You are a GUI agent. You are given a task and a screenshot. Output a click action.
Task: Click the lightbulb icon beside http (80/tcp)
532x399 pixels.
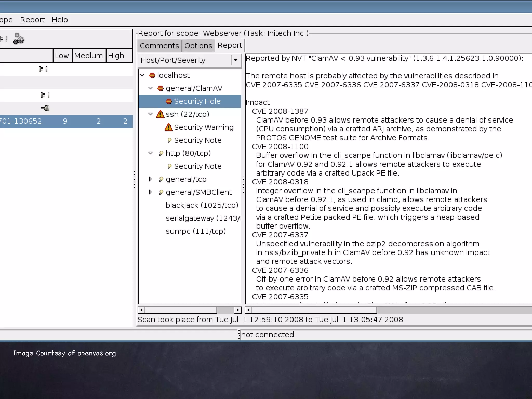pos(161,154)
